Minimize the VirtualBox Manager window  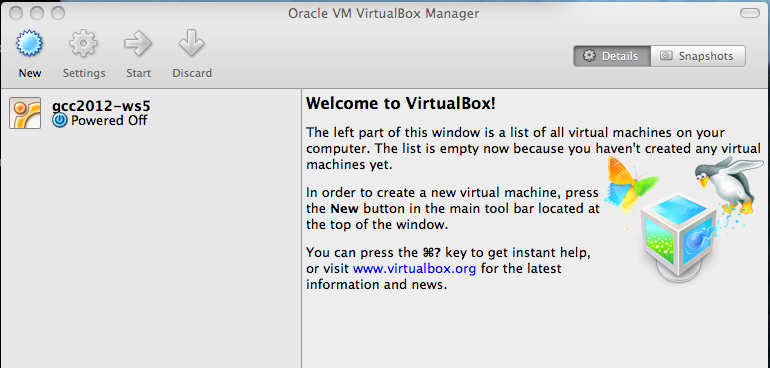tap(37, 13)
